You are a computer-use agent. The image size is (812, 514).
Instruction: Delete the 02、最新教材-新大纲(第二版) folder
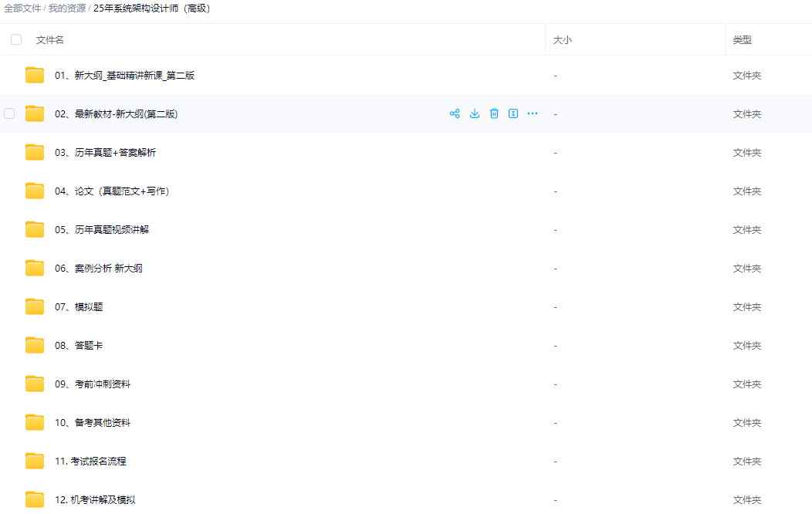tap(494, 113)
